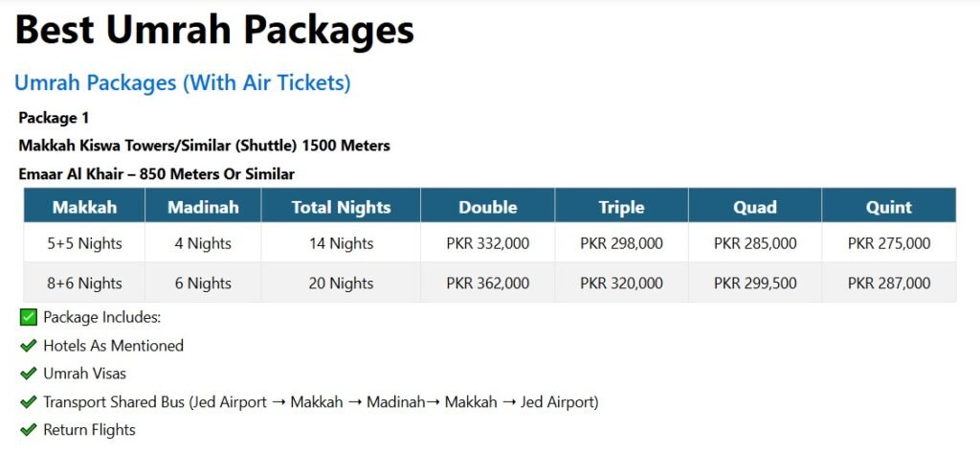Click the Makkah Kiswa Towers hotel line
The width and height of the screenshot is (980, 455).
point(205,146)
